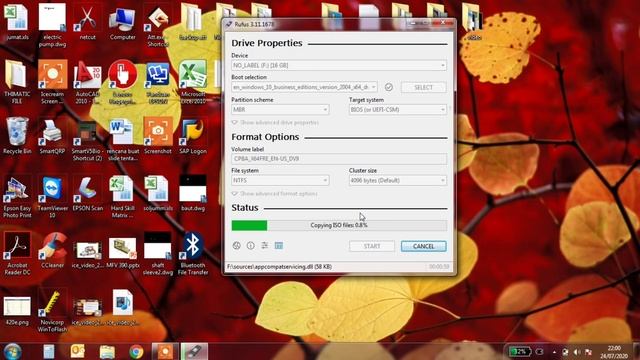Open 420e.png image file
640x360 pixels.
coord(17,311)
